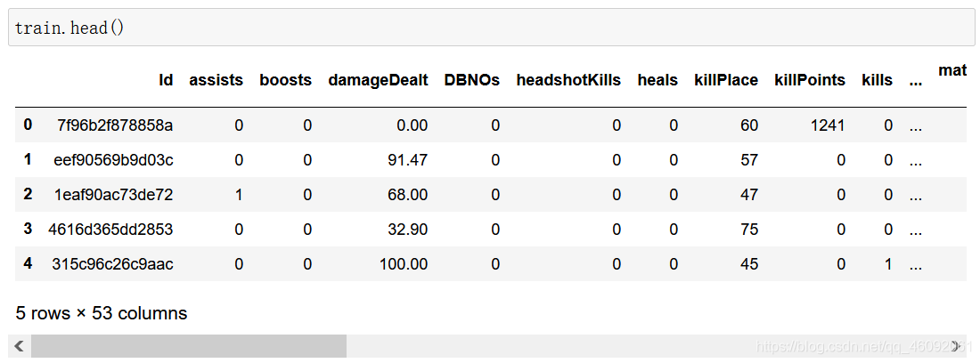Select the Id column header
This screenshot has width=980, height=363.
[167, 80]
